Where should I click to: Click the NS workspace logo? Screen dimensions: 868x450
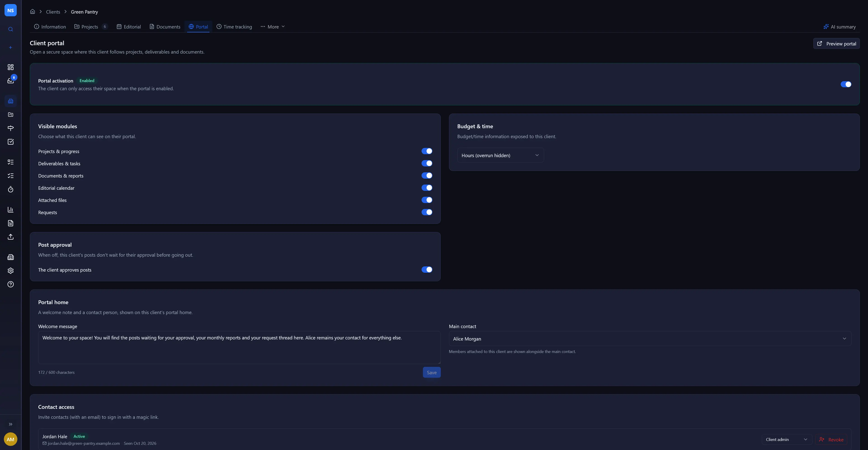(x=10, y=10)
